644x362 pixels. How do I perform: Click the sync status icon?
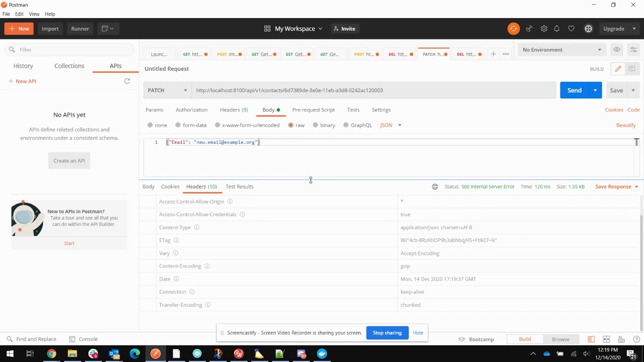513,29
